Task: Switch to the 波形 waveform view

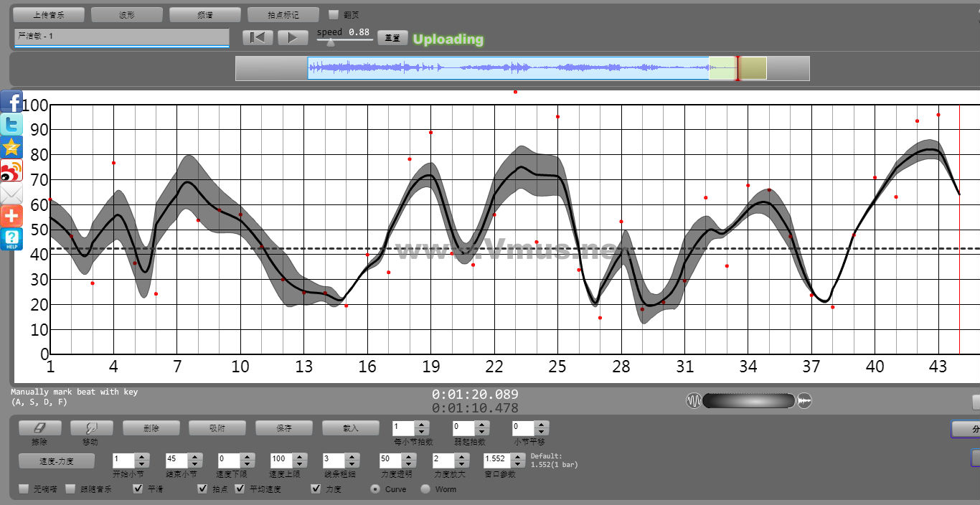Action: click(x=127, y=14)
